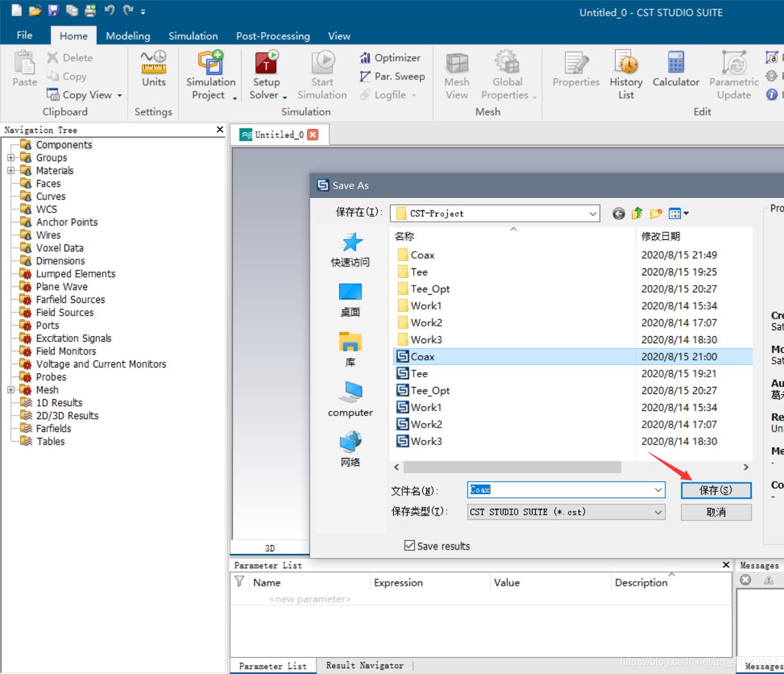
Task: Open Global Properties for mesh
Action: point(507,75)
